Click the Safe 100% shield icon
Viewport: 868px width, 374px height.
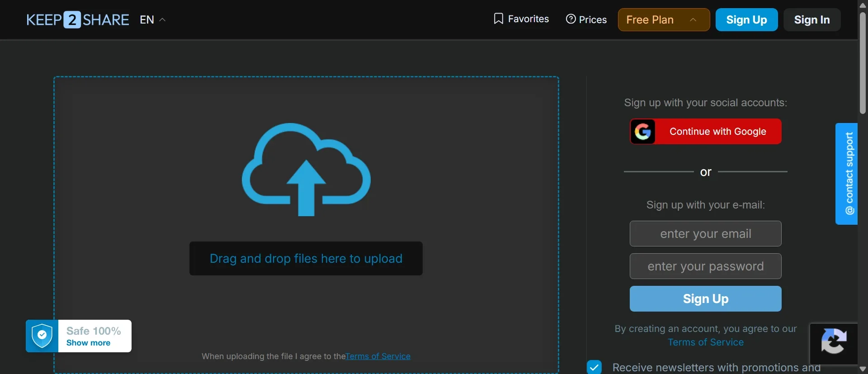tap(42, 336)
